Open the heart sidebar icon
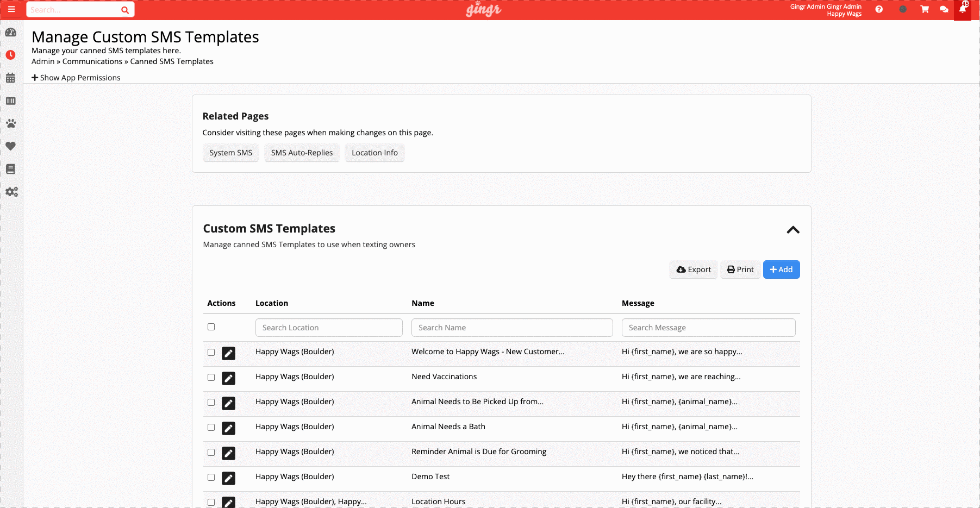This screenshot has width=980, height=508. point(11,146)
